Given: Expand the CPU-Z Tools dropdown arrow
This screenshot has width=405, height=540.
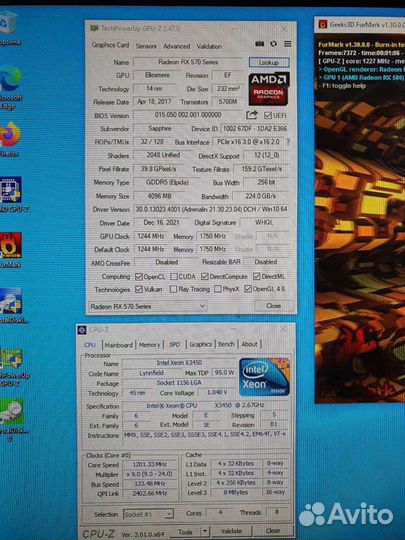Looking at the screenshot, I should tap(205, 531).
